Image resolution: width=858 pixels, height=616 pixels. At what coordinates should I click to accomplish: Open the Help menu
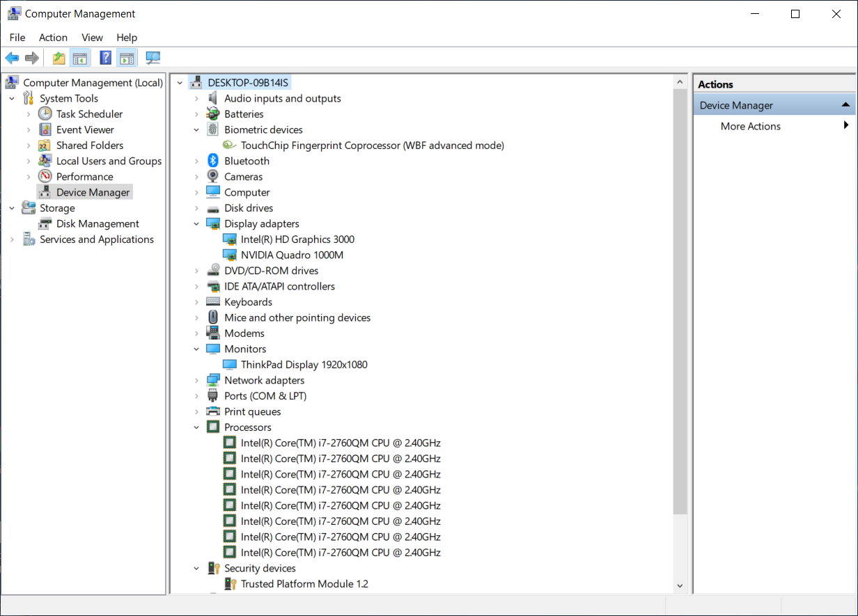127,38
